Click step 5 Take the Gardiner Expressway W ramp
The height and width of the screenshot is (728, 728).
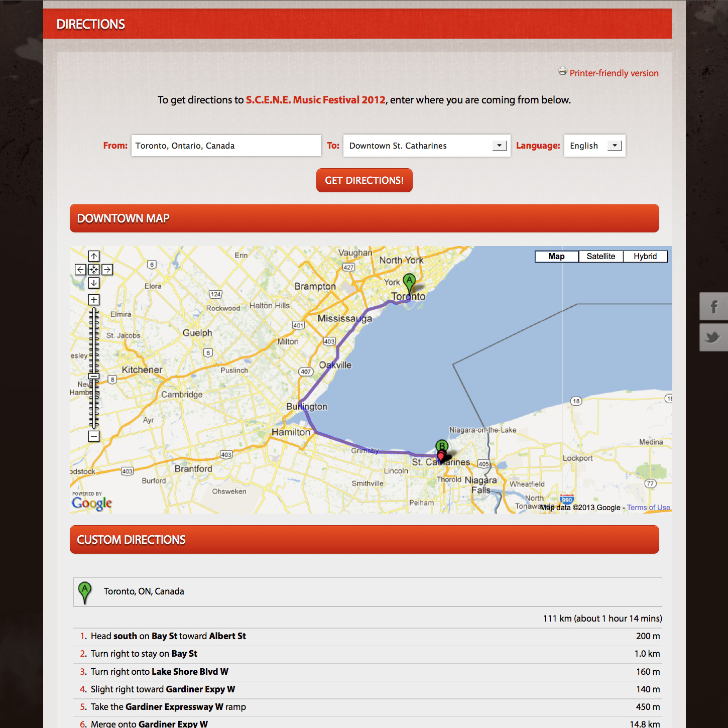(x=368, y=707)
